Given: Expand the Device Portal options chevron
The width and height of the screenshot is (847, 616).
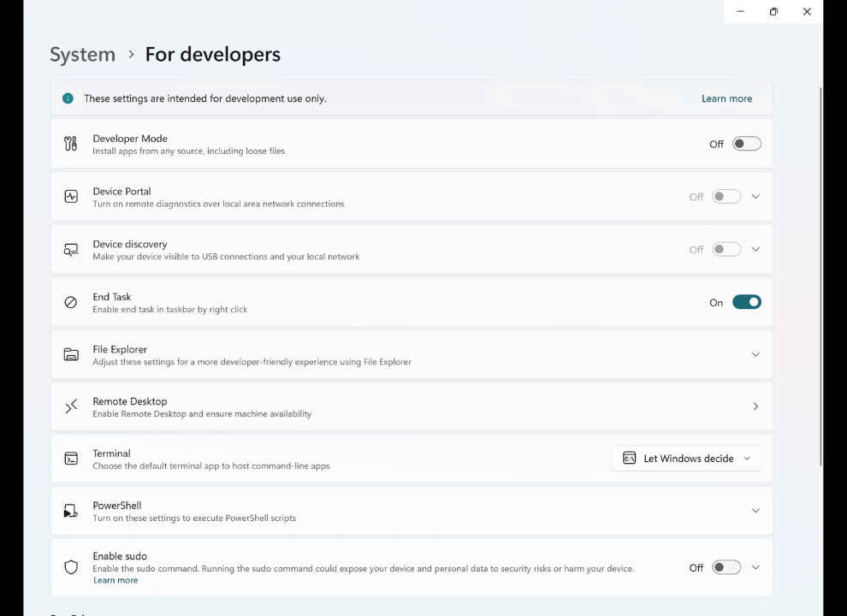Looking at the screenshot, I should (x=755, y=197).
